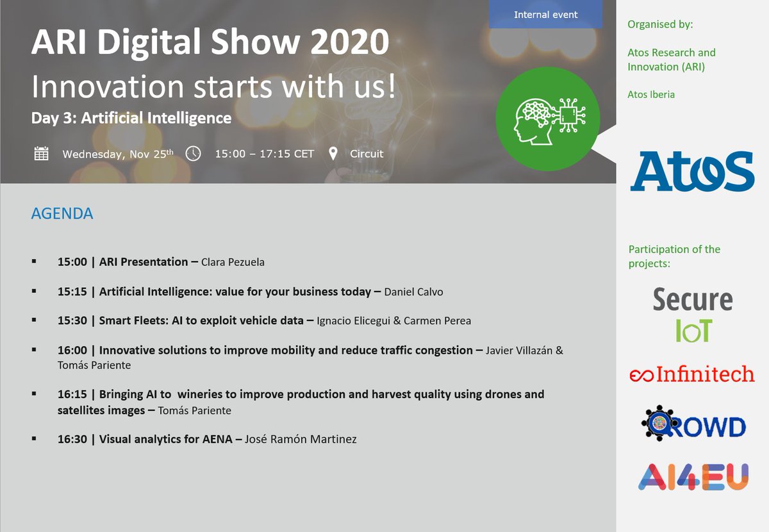Click the Infinitech project logo
Screen dimensions: 769x532
692,374
